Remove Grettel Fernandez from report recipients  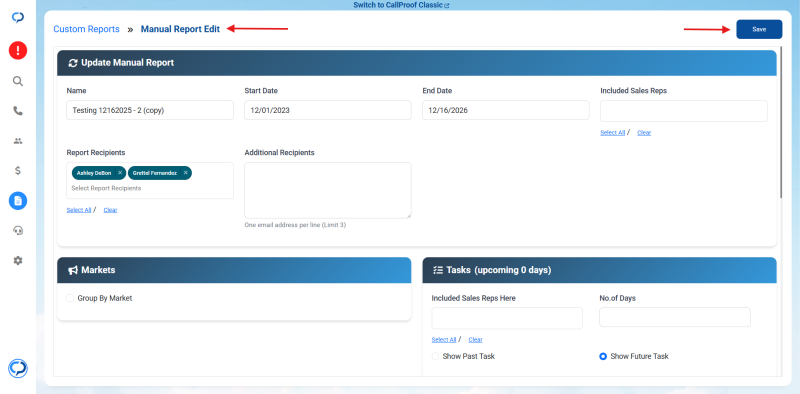186,173
